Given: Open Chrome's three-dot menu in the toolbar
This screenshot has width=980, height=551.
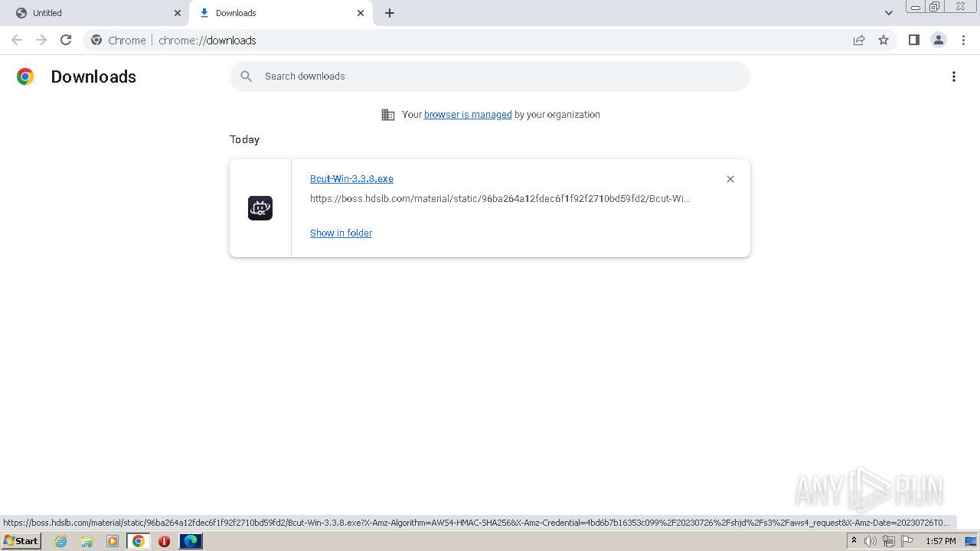Looking at the screenshot, I should (963, 40).
